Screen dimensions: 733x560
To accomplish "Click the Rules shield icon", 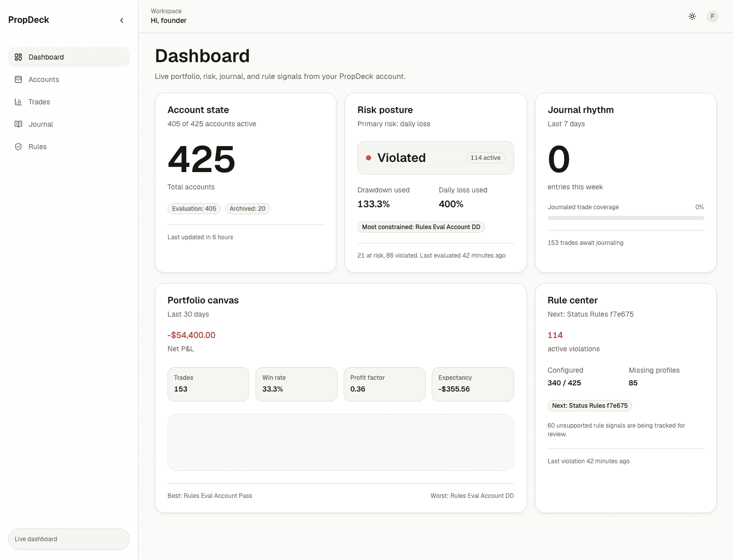I will pos(18,147).
